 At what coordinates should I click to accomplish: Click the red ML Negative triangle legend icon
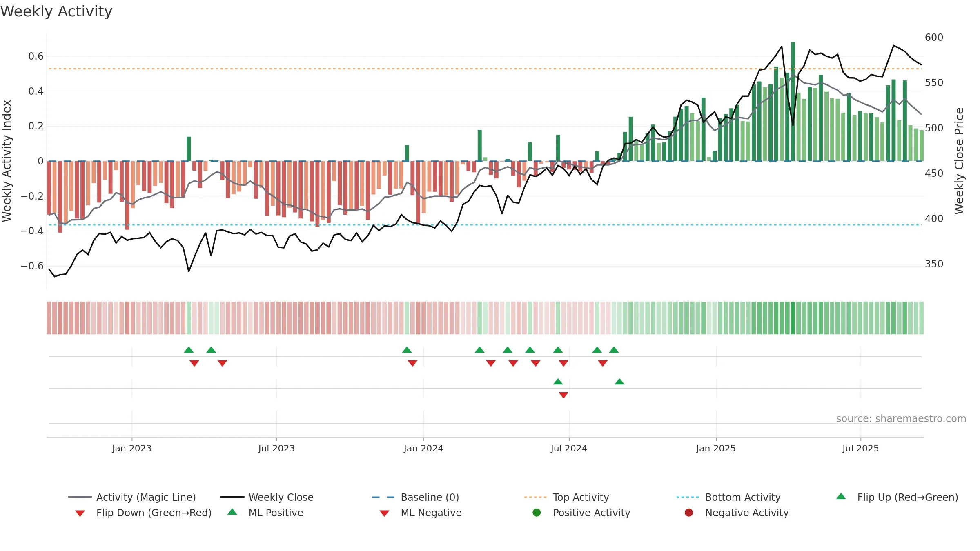384,513
